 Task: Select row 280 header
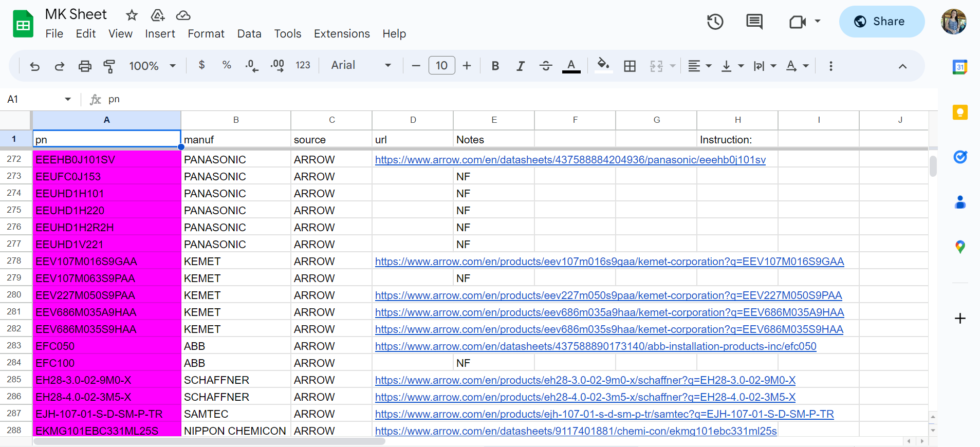click(14, 295)
